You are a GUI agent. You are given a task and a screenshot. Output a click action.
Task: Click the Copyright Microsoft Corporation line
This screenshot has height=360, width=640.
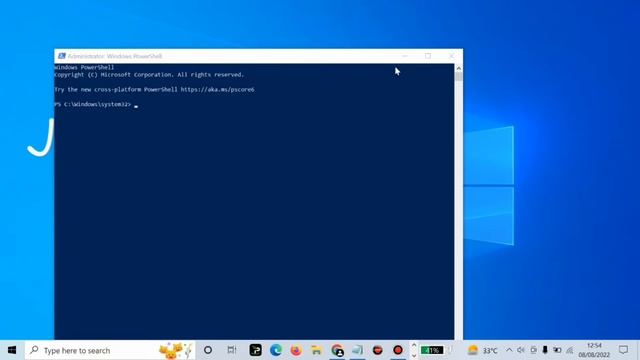click(149, 75)
